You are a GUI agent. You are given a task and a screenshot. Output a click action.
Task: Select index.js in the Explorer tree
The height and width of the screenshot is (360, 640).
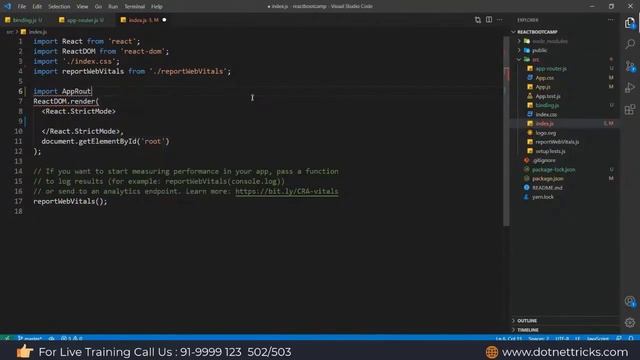point(544,123)
